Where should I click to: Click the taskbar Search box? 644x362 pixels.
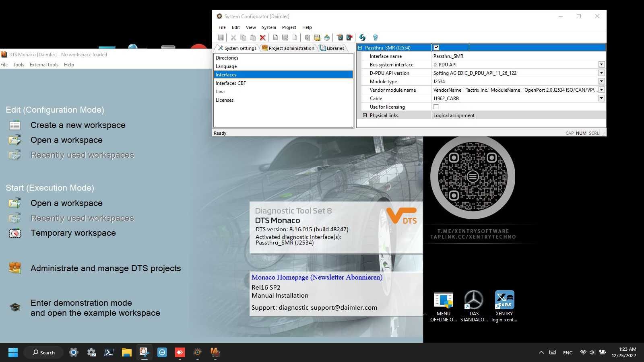click(43, 352)
